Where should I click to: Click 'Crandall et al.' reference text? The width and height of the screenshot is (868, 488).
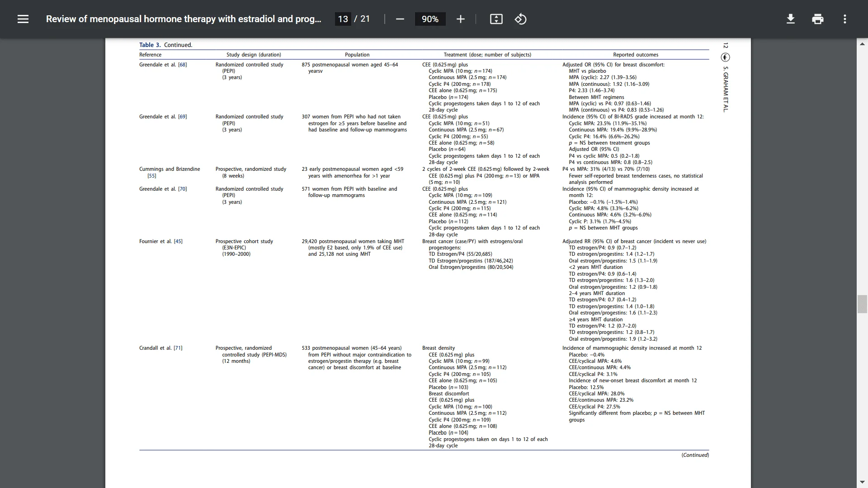[156, 348]
